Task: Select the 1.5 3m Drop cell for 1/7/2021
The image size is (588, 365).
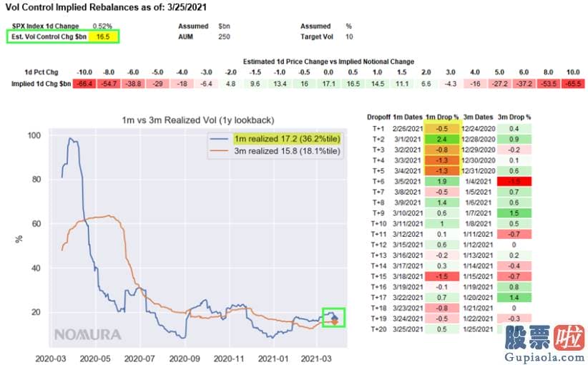Action: click(514, 213)
